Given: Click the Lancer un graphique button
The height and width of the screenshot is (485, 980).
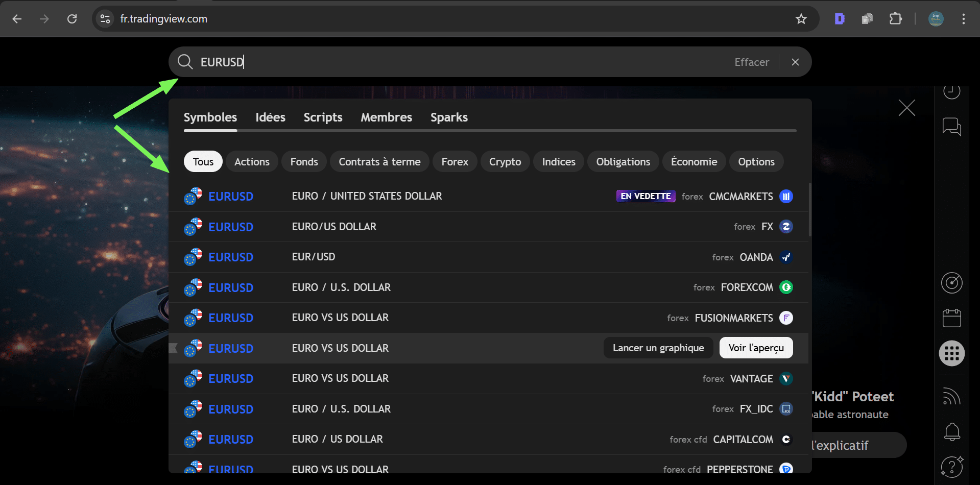Looking at the screenshot, I should (x=658, y=348).
